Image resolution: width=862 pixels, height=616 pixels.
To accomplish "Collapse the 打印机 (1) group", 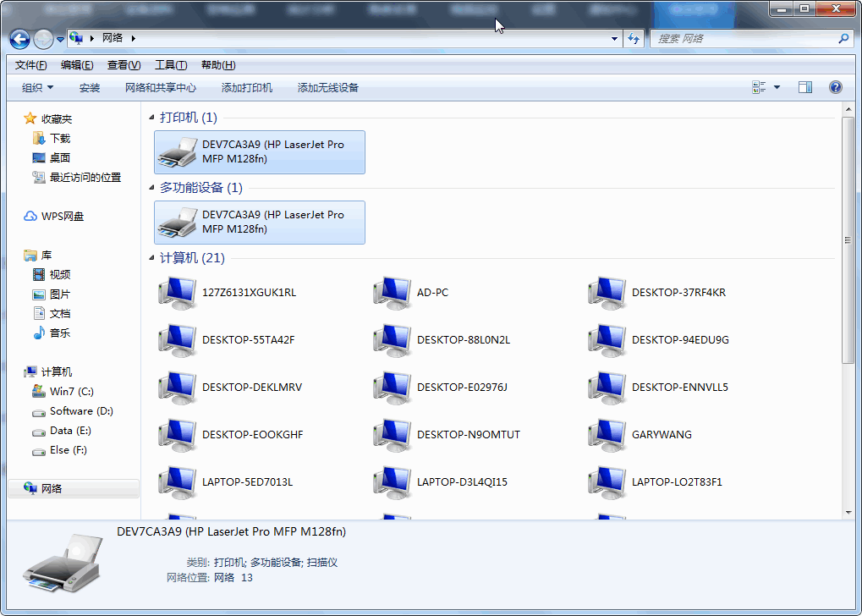I will [151, 118].
